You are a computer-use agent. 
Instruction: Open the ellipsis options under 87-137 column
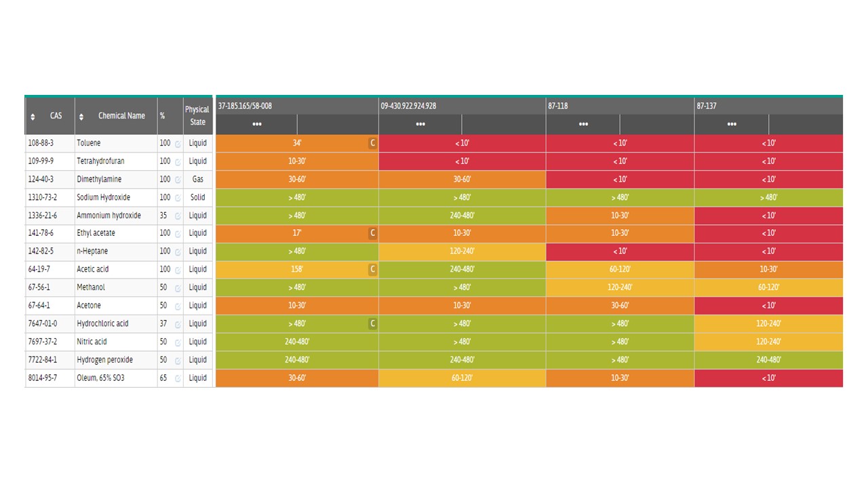coord(732,125)
